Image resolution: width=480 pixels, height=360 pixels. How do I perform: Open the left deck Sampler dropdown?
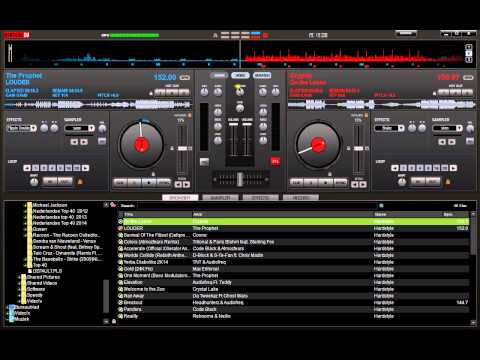[x=80, y=128]
